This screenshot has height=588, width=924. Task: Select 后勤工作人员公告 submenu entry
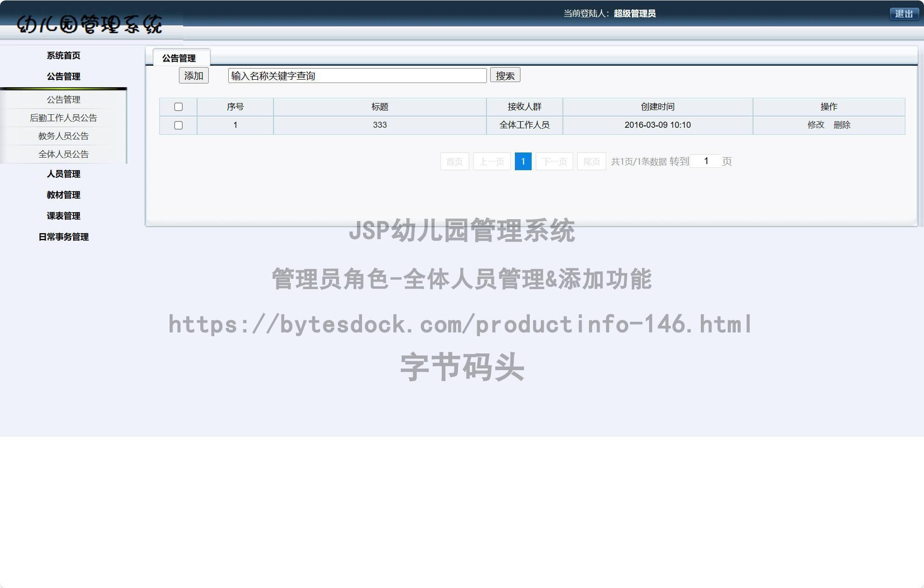[x=63, y=118]
